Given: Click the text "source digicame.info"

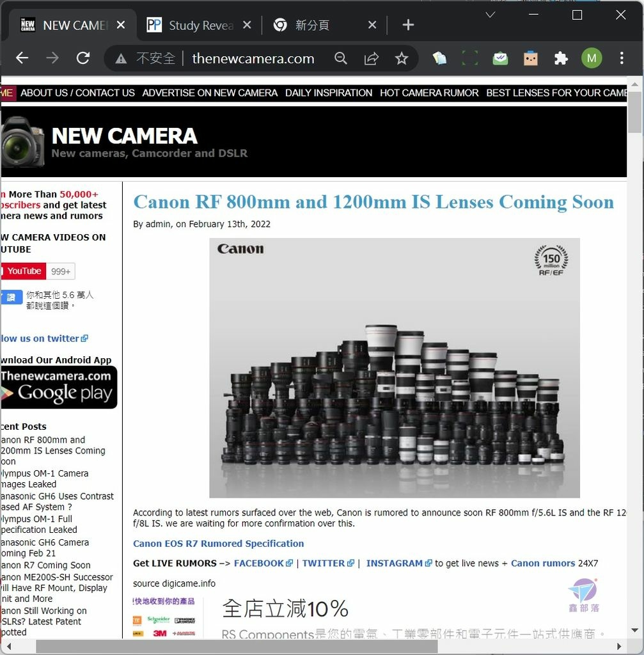Looking at the screenshot, I should click(x=174, y=583).
